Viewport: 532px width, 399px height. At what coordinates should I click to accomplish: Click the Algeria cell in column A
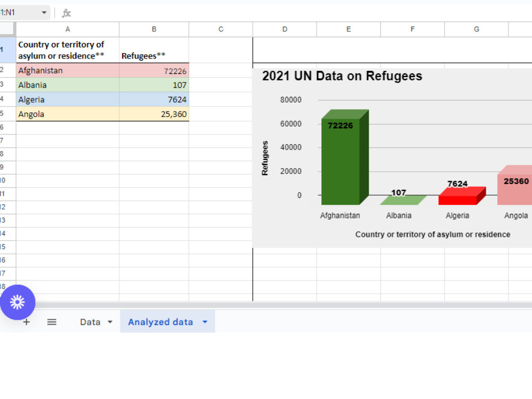[68, 100]
